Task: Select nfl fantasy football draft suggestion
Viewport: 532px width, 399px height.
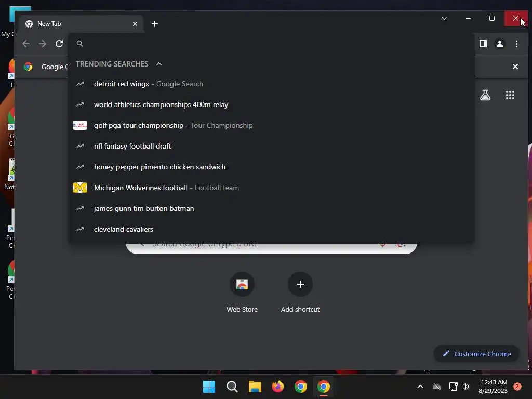Action: pyautogui.click(x=271, y=146)
